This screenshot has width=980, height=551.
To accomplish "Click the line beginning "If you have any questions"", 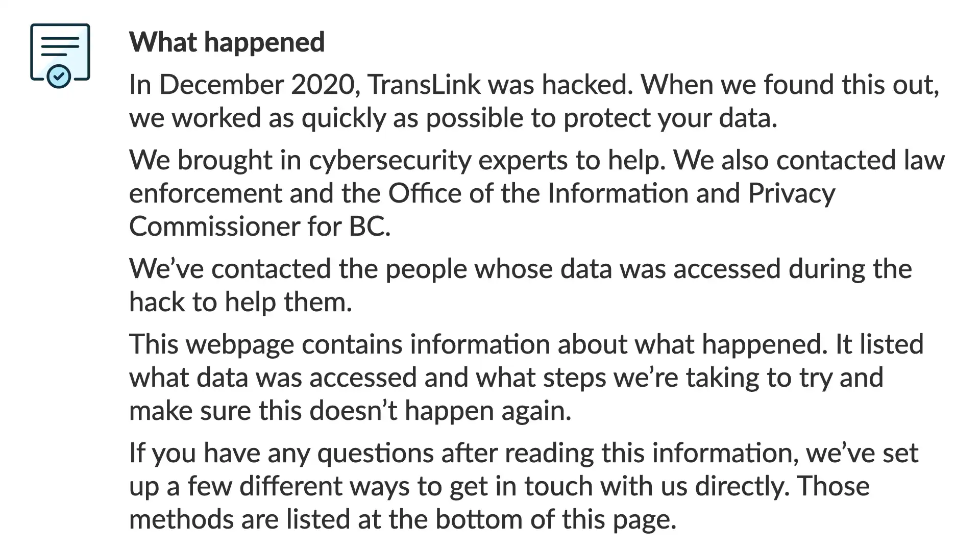I will [524, 453].
